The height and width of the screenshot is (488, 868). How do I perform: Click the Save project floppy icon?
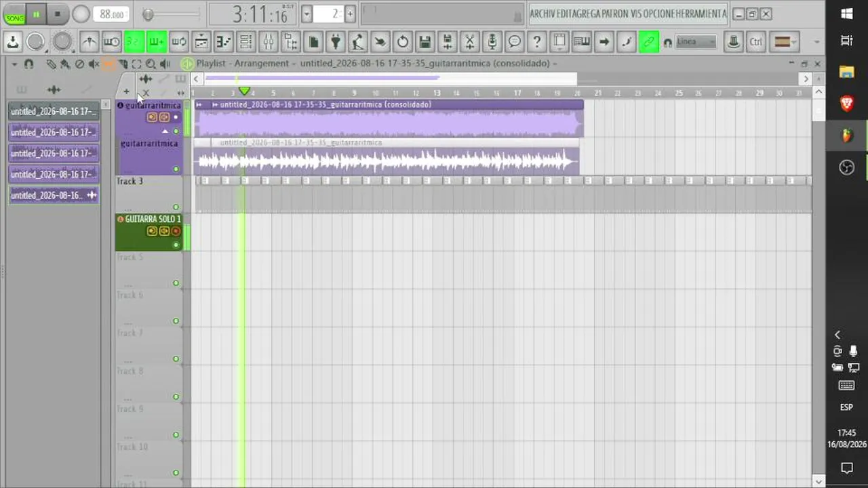coord(425,42)
